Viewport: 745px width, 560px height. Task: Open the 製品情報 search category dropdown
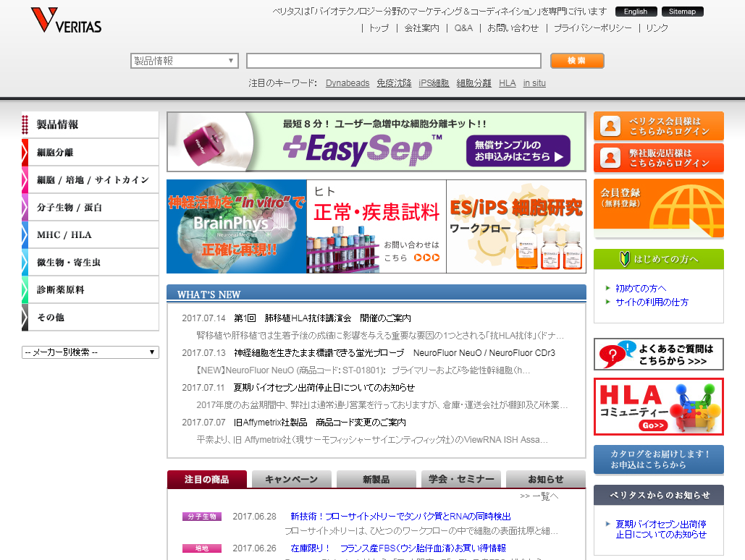click(185, 61)
